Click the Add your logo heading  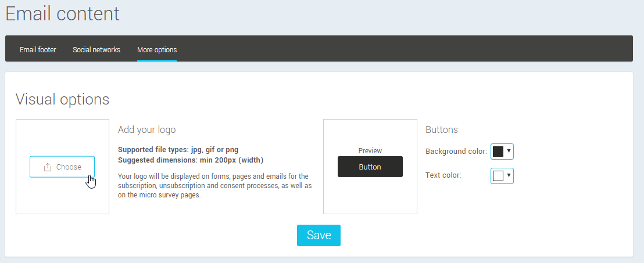pyautogui.click(x=146, y=129)
